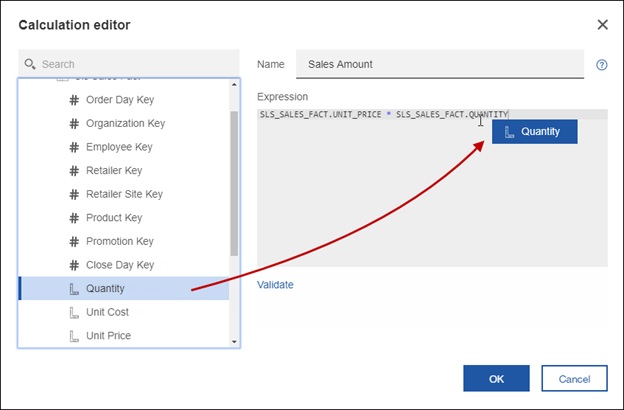The image size is (624, 410).
Task: Click the Cancel button
Action: [574, 379]
